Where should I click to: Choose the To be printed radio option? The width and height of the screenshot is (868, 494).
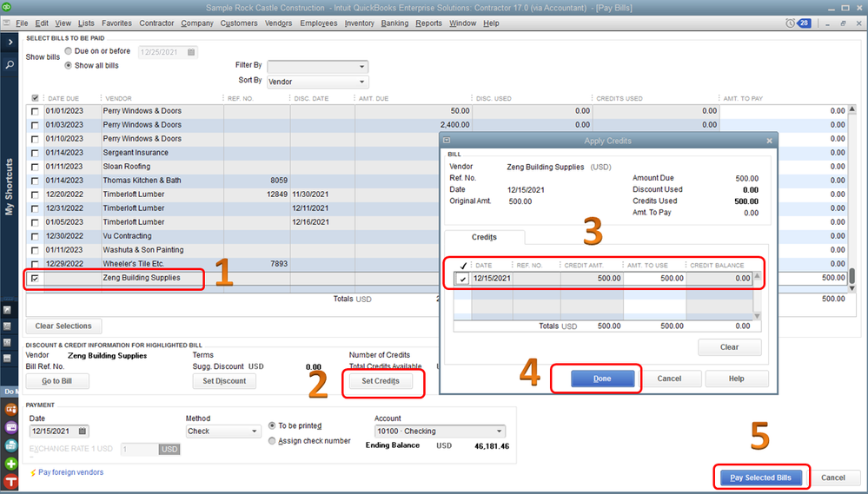pos(272,426)
